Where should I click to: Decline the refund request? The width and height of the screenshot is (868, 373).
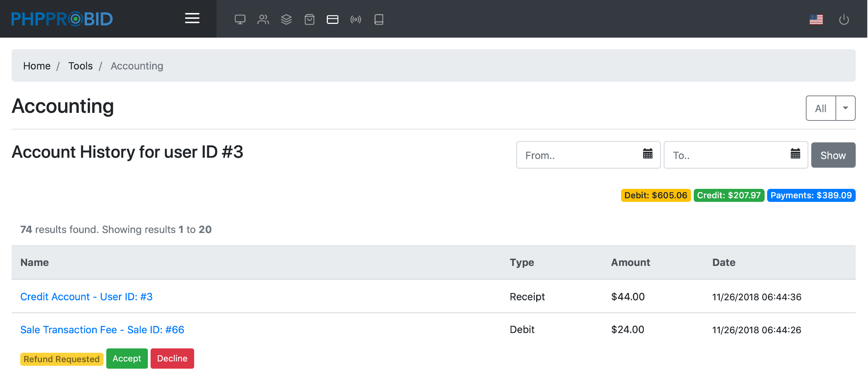pos(172,359)
